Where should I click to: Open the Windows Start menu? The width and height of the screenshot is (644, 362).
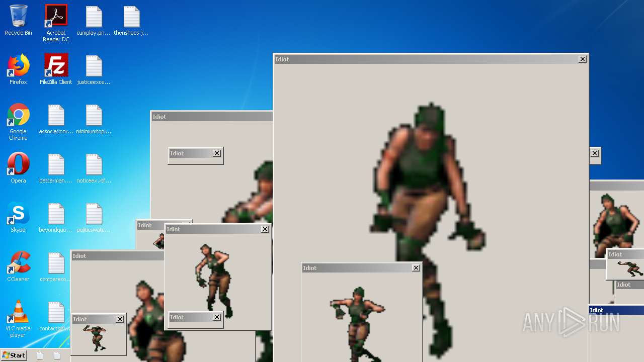point(14,355)
